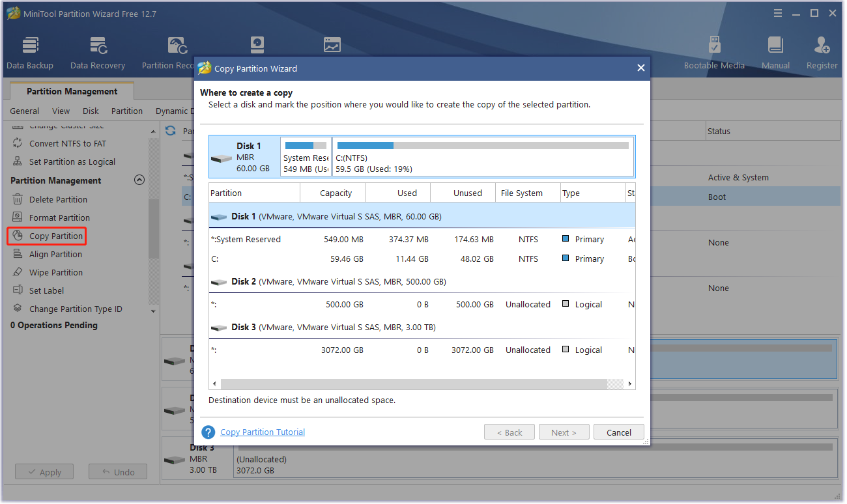847x504 pixels.
Task: Click the Convert NTFS to FAT icon
Action: [18, 143]
